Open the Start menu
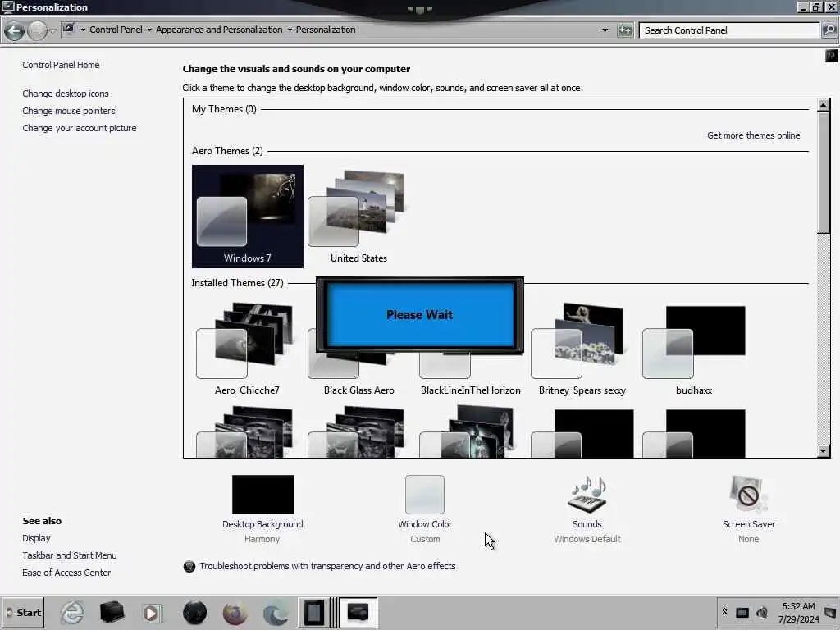840x630 pixels. (23, 613)
